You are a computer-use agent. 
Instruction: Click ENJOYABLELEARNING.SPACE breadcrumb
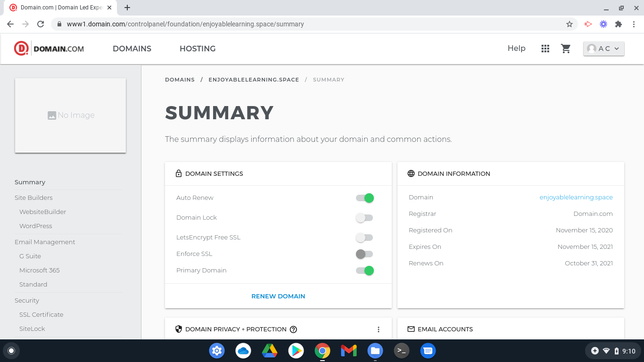point(254,80)
